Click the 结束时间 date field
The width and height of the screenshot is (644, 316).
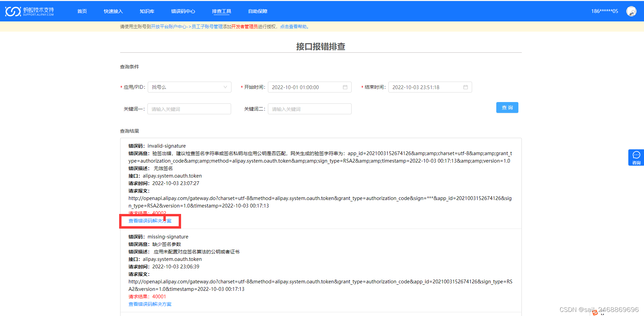coord(430,87)
